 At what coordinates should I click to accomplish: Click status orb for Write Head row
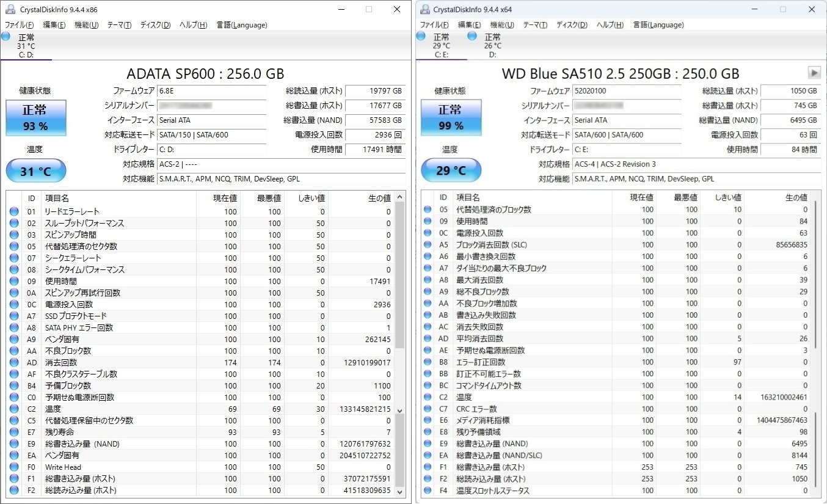tap(14, 467)
